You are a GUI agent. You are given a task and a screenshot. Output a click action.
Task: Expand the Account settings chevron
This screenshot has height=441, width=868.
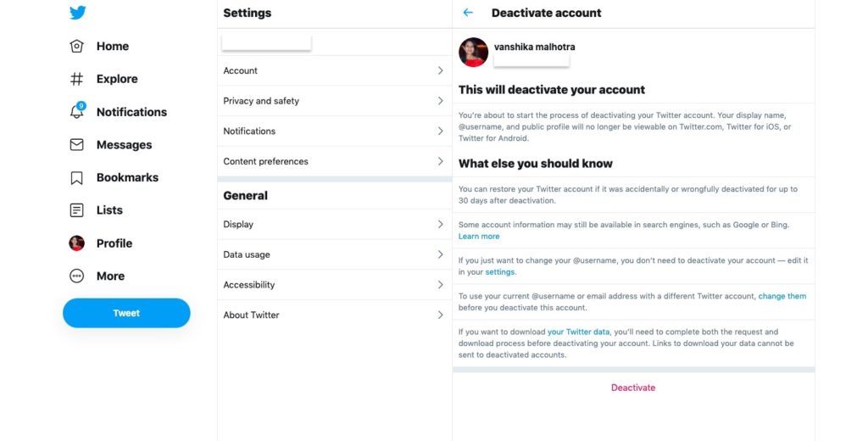[441, 70]
